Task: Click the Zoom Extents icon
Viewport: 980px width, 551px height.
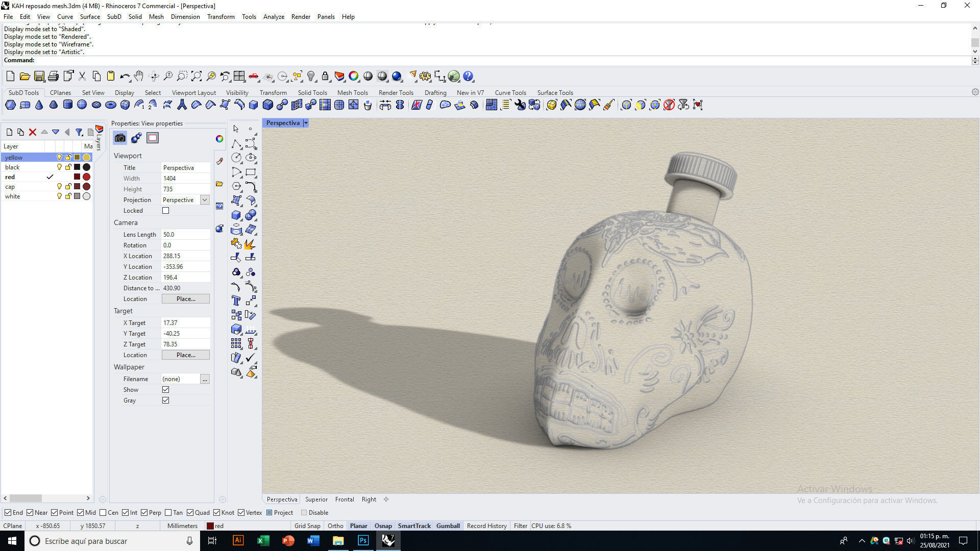Action: click(197, 77)
